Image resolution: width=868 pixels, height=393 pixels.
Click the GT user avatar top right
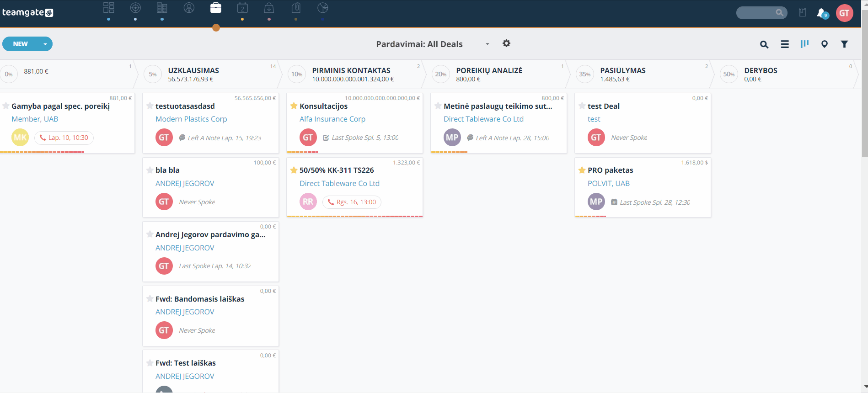coord(844,13)
